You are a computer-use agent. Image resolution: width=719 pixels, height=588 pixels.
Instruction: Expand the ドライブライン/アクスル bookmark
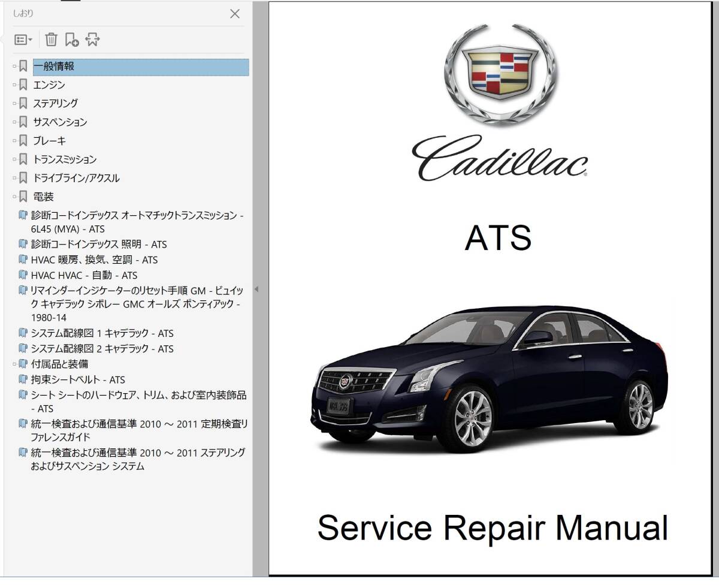(x=14, y=178)
